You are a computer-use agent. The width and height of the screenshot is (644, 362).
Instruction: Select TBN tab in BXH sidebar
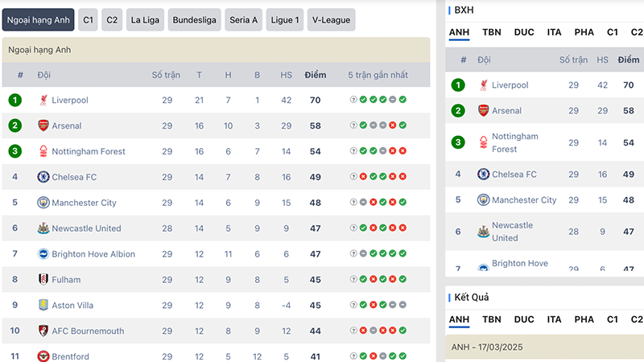pos(492,32)
